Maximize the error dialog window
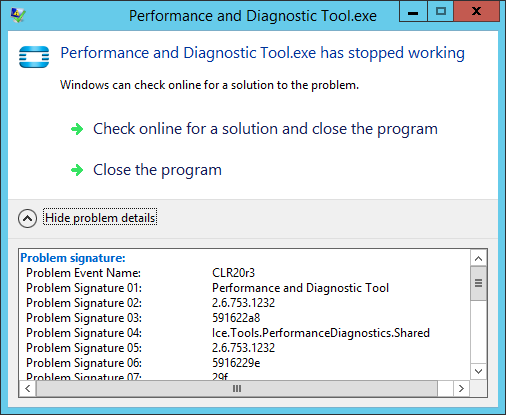The image size is (506, 415). click(441, 12)
